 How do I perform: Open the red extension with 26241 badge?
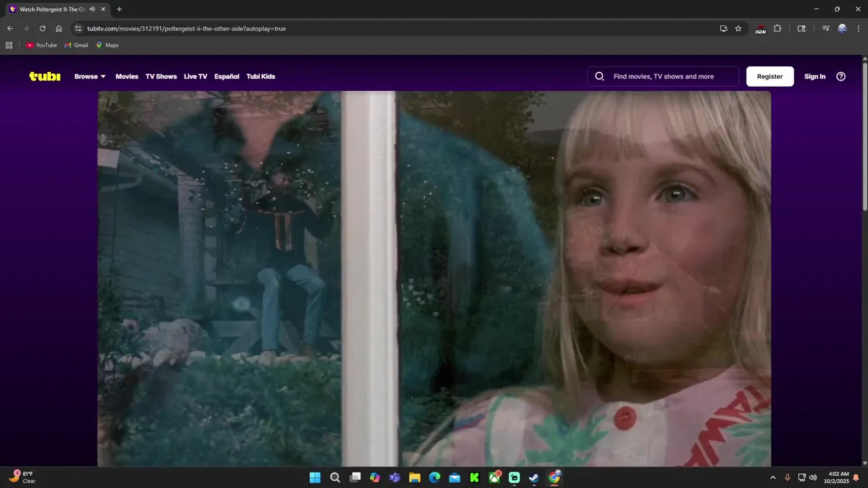tap(761, 29)
